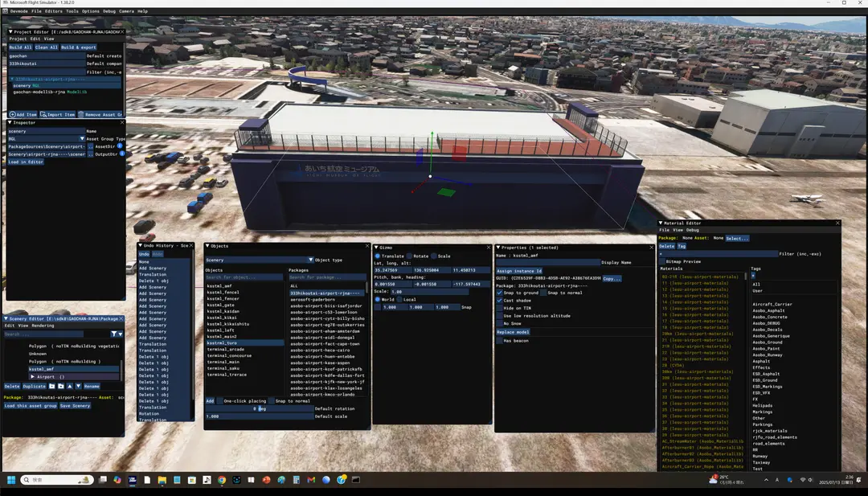This screenshot has height=496, width=868.
Task: Switch gizmo space to Local
Action: tap(399, 300)
